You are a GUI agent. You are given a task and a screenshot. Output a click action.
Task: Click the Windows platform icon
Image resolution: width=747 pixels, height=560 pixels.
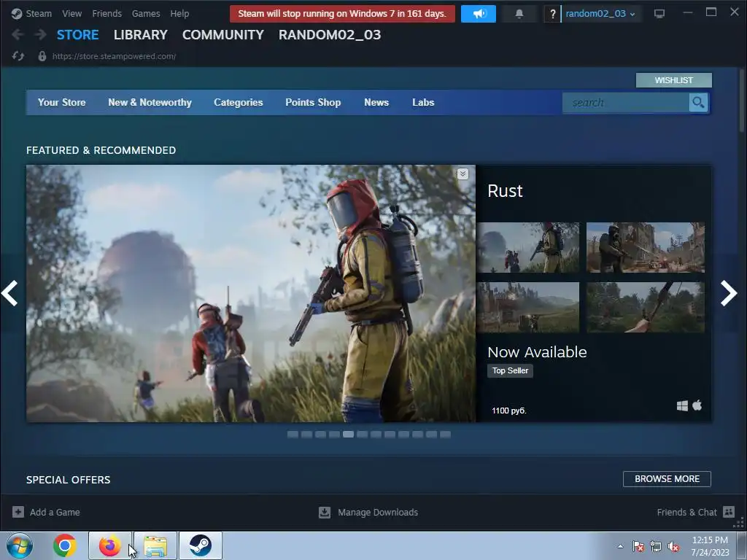682,405
